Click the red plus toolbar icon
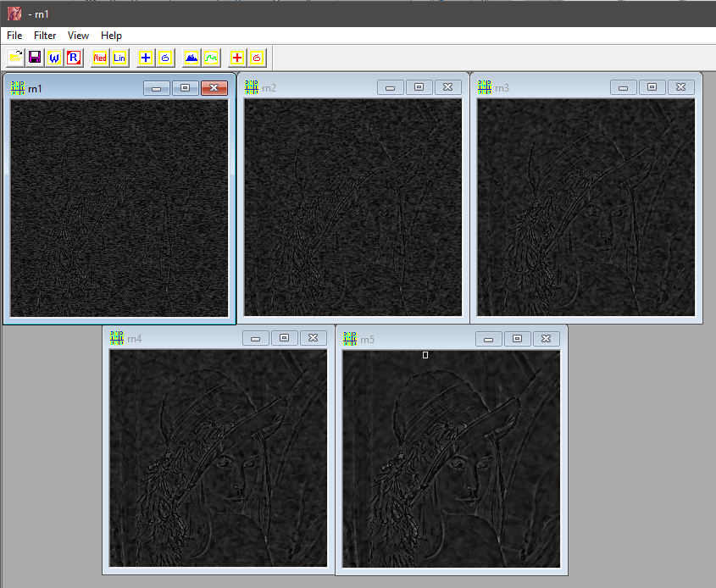Image resolution: width=716 pixels, height=588 pixels. (237, 58)
